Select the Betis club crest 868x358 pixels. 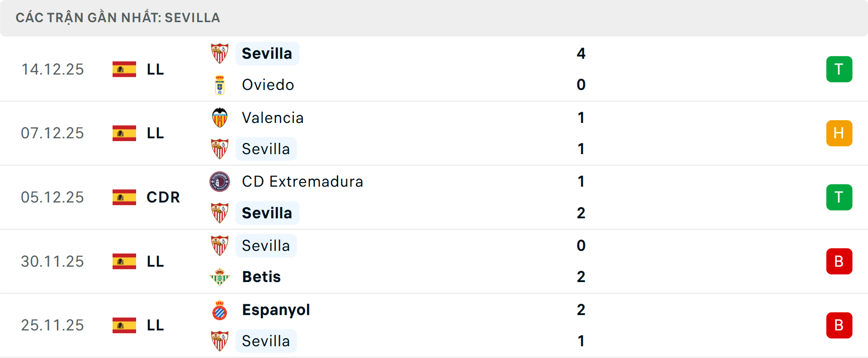220,276
